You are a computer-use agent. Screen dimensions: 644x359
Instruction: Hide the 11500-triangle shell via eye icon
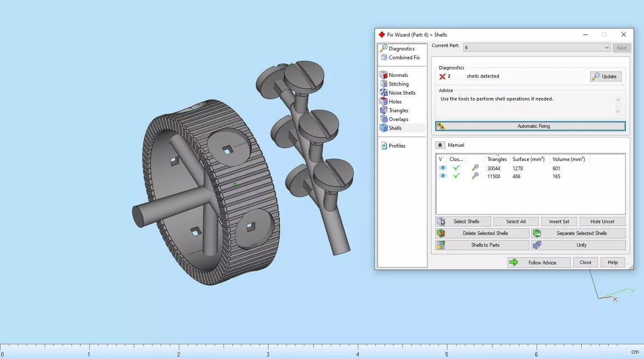[442, 176]
